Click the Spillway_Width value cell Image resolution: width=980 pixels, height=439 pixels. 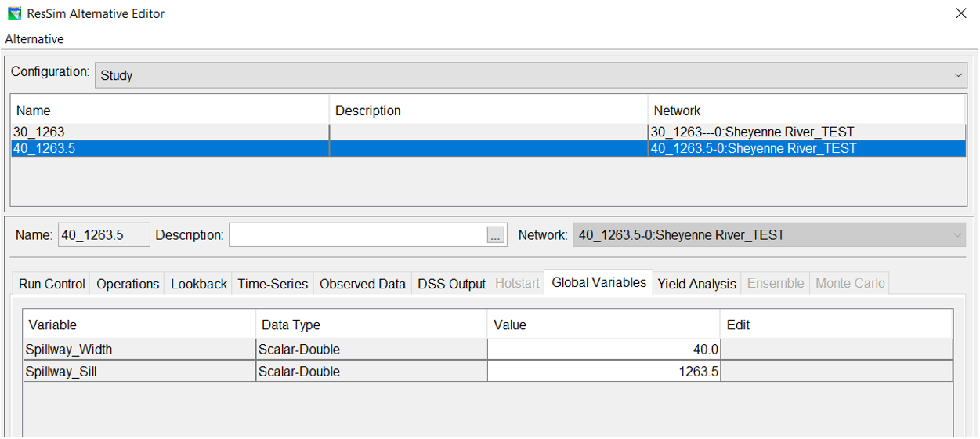pos(603,349)
